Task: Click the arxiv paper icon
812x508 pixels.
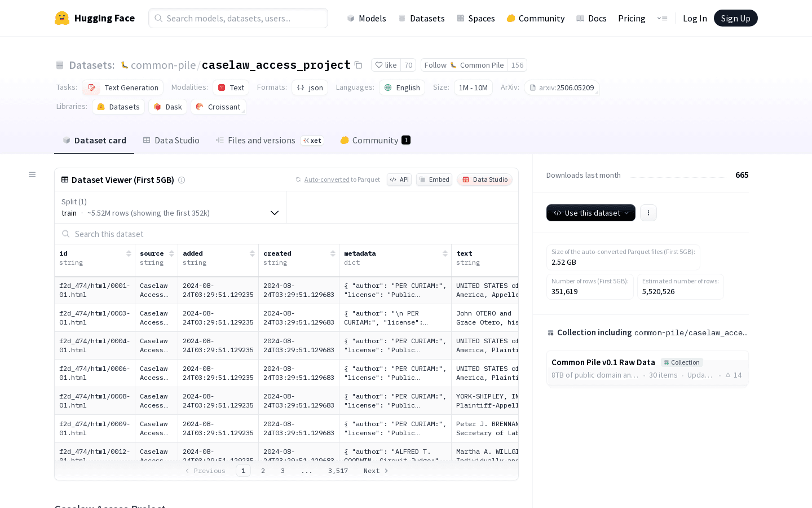Action: (533, 87)
